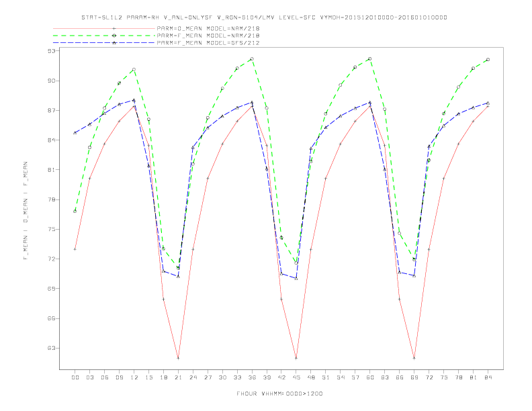The image size is (532, 411).
Task: Click y-axis tick label 69
Action: 52,289
